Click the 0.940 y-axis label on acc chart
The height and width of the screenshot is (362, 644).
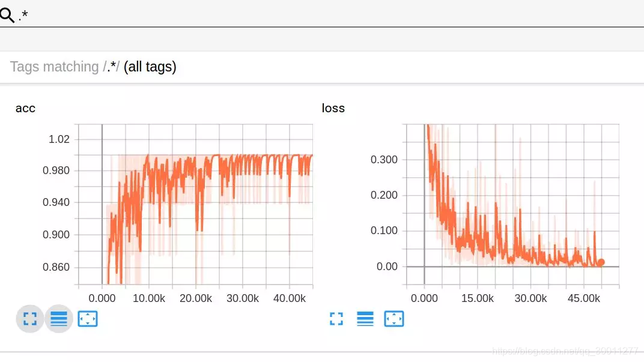click(x=56, y=202)
